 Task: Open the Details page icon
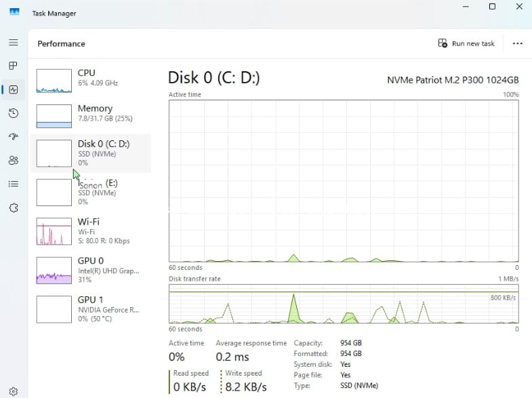[x=13, y=184]
